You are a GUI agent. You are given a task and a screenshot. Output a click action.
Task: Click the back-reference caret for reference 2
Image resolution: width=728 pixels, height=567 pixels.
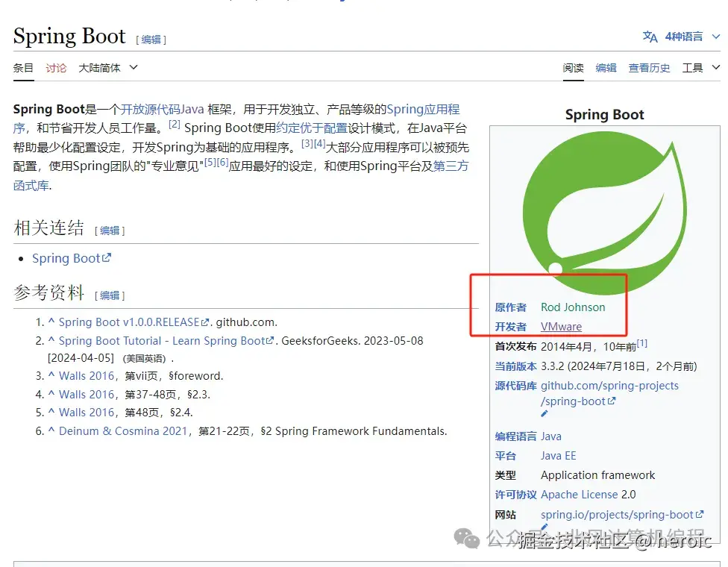[51, 340]
